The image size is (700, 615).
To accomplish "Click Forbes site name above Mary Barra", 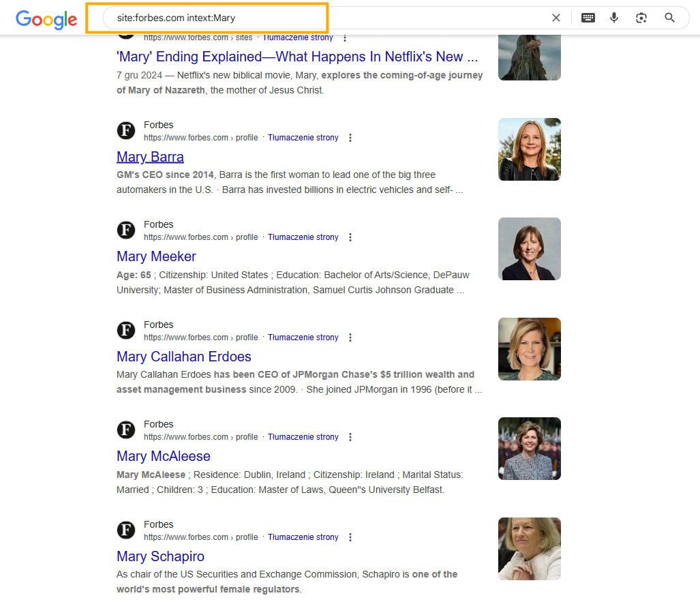I will coord(159,125).
